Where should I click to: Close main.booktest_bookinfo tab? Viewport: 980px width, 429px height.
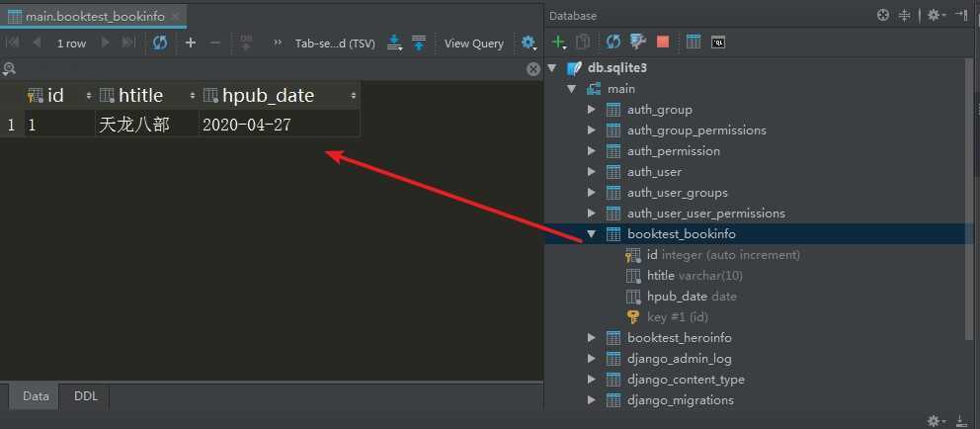[x=176, y=16]
